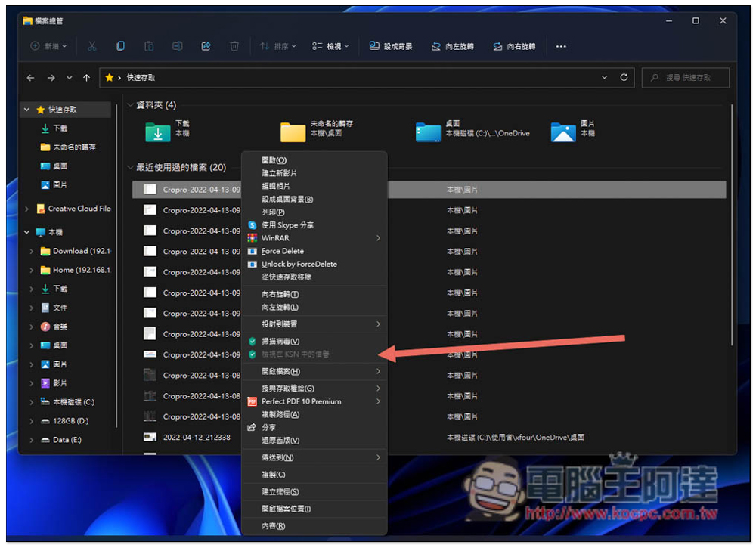Click the Delete trash icon in toolbar
The image size is (756, 548).
234,46
